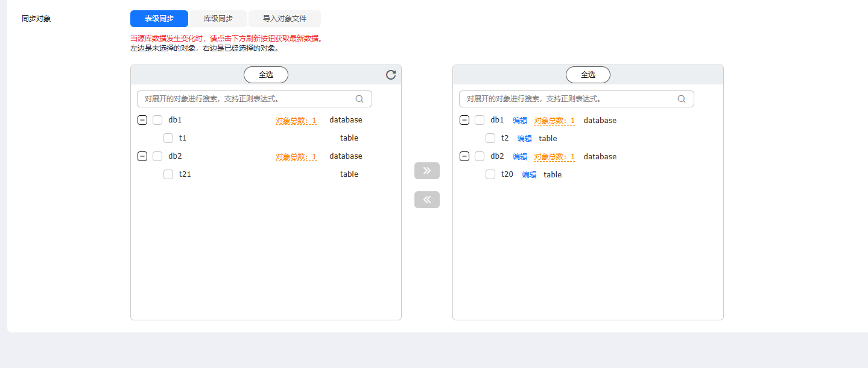The width and height of the screenshot is (868, 368).
Task: Click the move-left double arrow button
Action: tap(427, 200)
